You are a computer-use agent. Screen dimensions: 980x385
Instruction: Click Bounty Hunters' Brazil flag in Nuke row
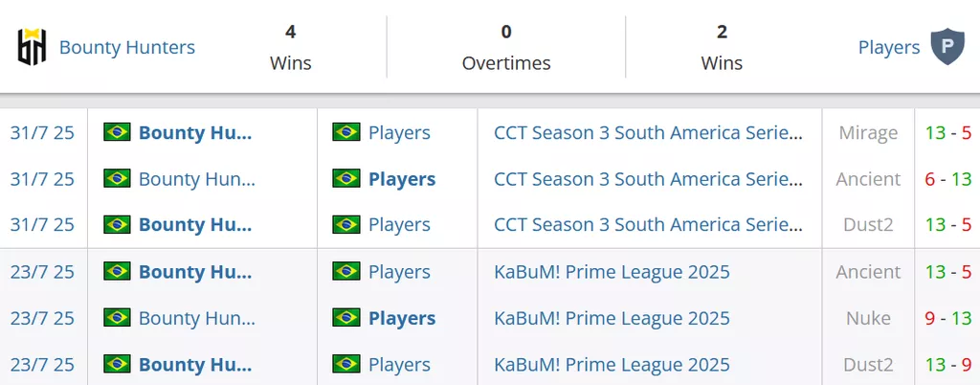point(118,318)
